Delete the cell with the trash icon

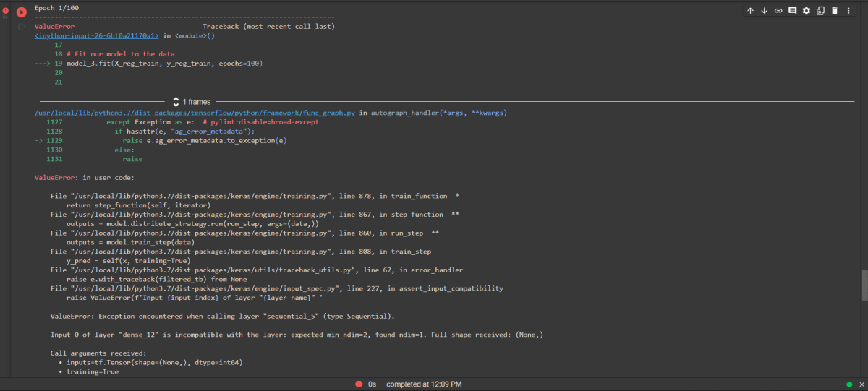coord(835,11)
